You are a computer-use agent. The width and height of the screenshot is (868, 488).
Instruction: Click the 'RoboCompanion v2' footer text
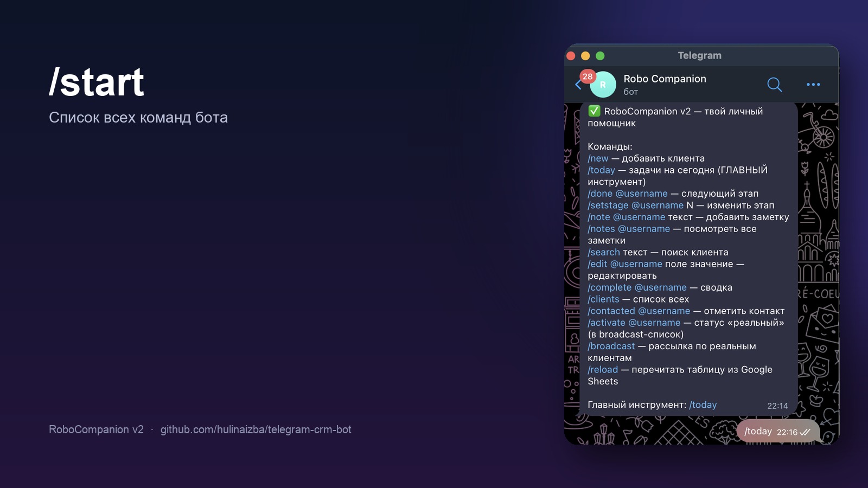pos(96,429)
